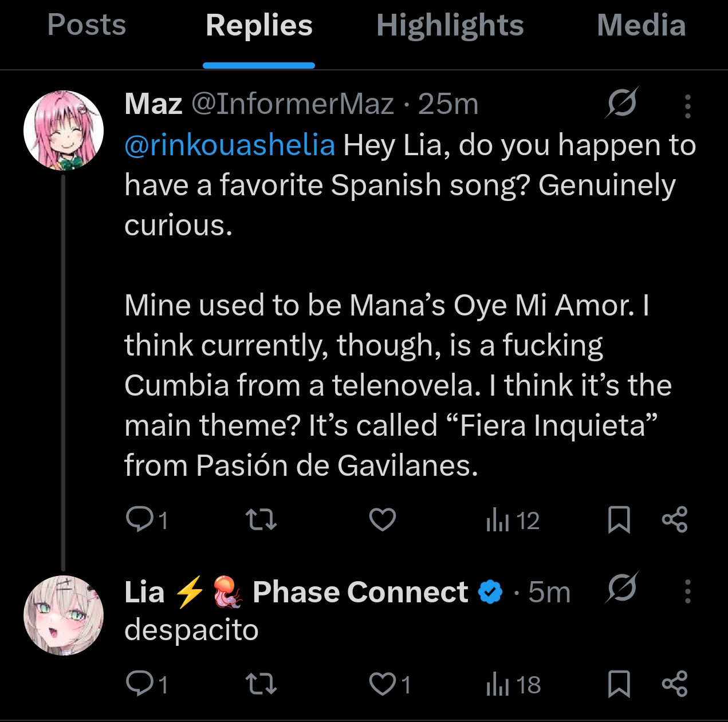Like Lia's despacito reply
The height and width of the screenshot is (722, 728).
382,684
